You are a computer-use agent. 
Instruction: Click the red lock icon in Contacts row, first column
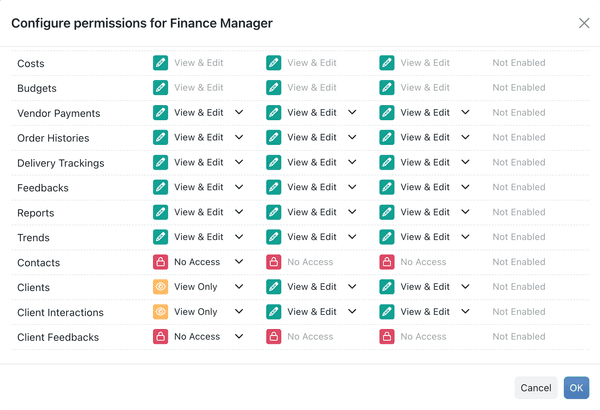(x=160, y=262)
